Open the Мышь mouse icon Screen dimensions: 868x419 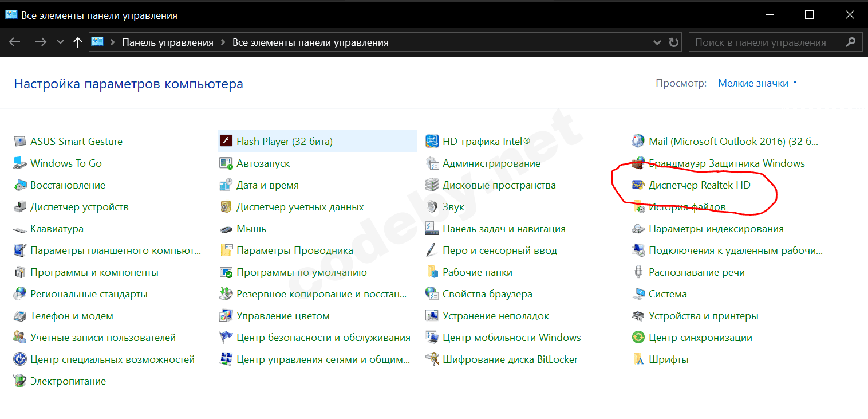point(226,229)
